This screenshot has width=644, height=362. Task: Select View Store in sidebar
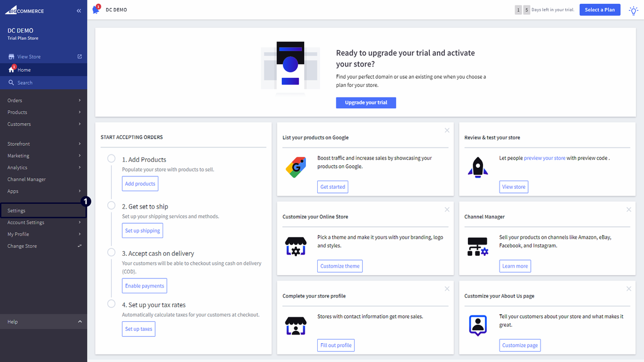pyautogui.click(x=43, y=56)
